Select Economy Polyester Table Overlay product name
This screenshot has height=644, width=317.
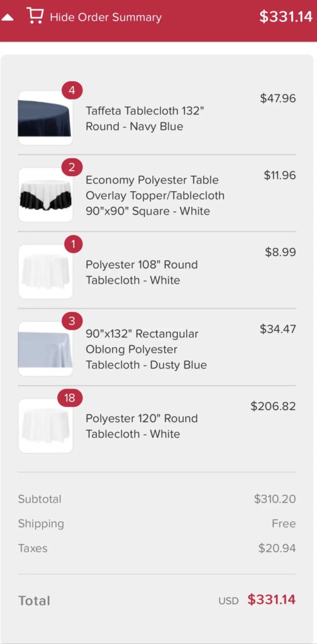pos(155,196)
